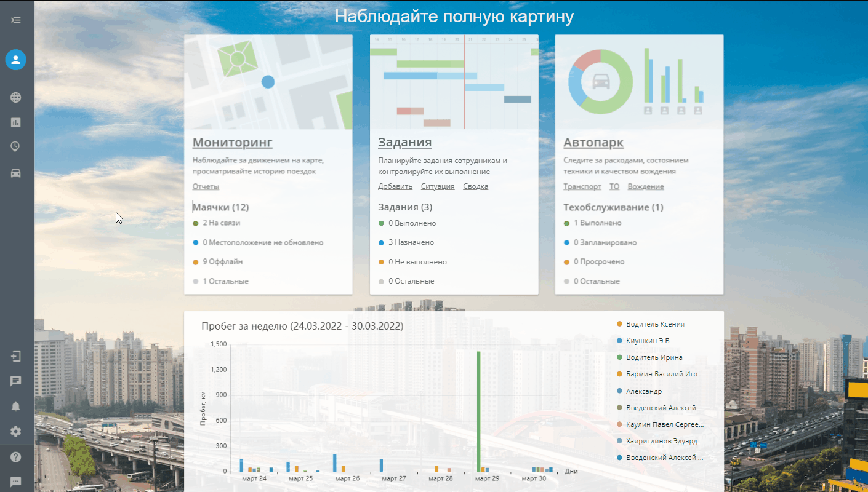Click the Gantt chart thumbnail on Задания card
This screenshot has width=868, height=492.
tap(454, 82)
